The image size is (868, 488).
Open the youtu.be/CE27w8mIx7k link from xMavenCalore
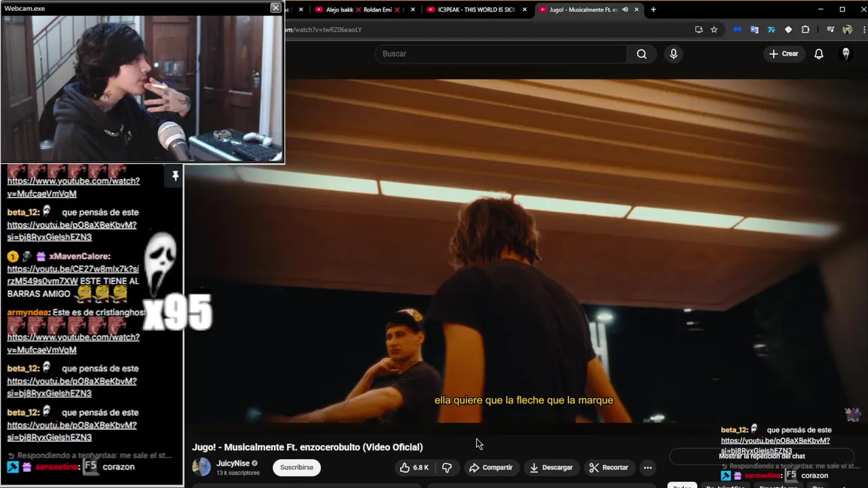pyautogui.click(x=73, y=275)
